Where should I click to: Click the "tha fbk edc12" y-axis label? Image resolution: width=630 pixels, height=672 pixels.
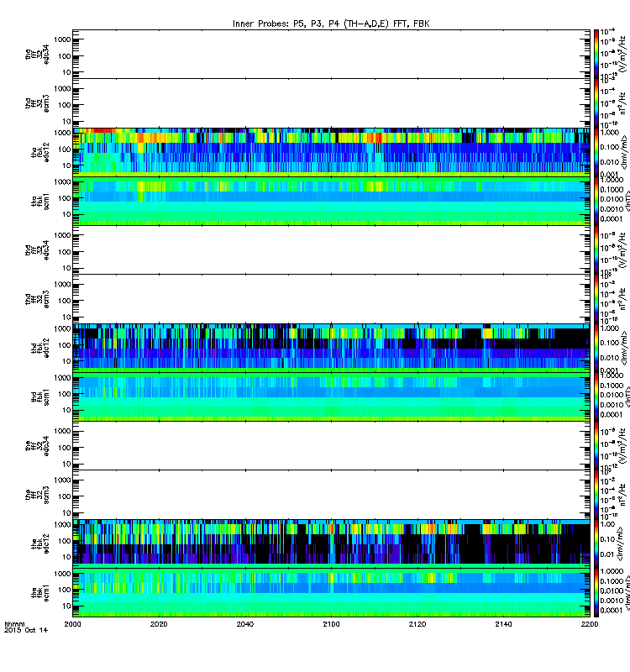pos(40,152)
